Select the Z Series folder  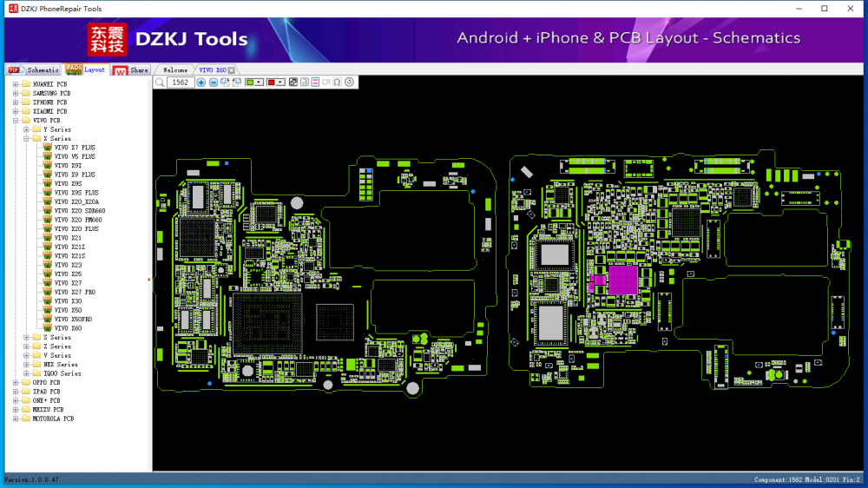click(57, 346)
